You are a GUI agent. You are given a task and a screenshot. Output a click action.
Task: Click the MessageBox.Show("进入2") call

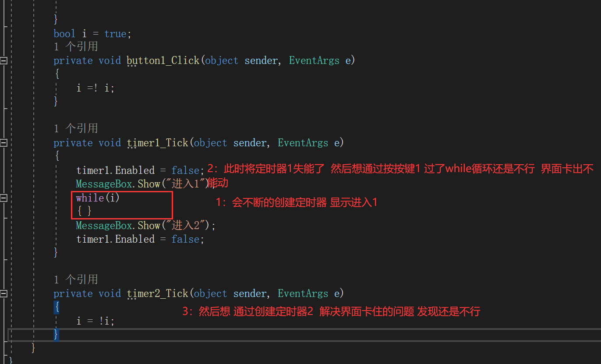146,225
